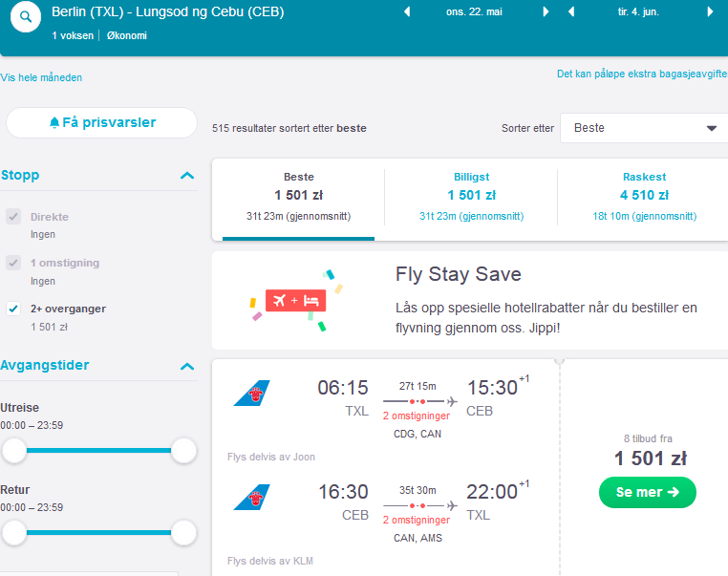Screen dimensions: 728x576
Task: Go to previous departure date arrow
Action: (x=407, y=11)
